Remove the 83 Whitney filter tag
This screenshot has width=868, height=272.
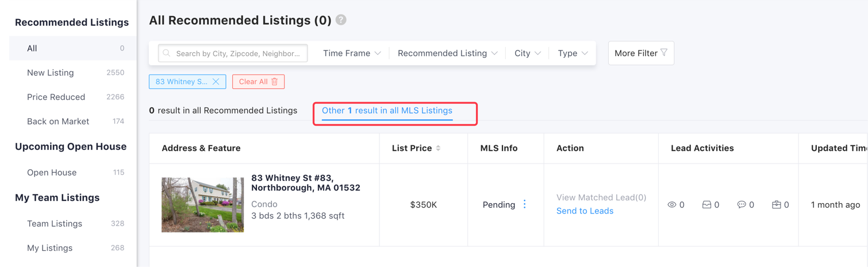point(216,81)
